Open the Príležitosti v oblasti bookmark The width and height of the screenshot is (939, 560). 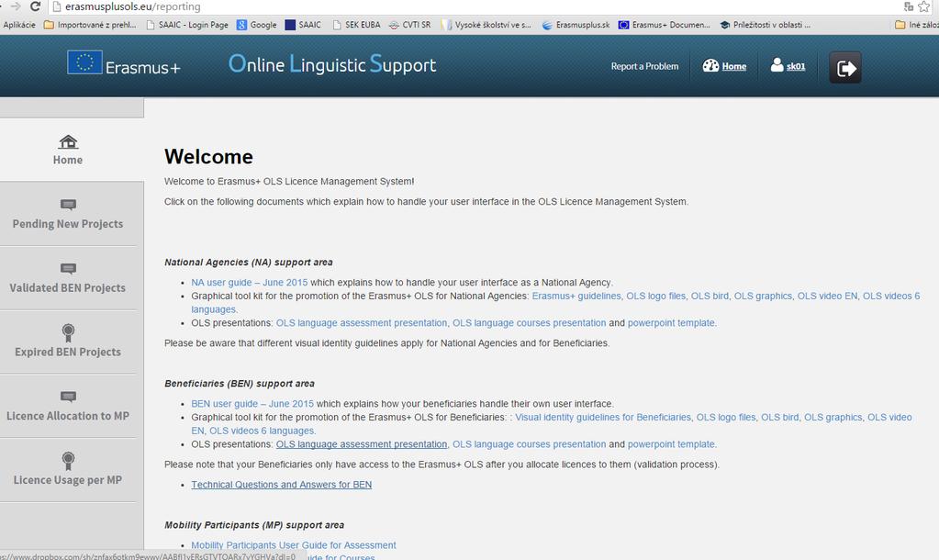click(x=765, y=25)
